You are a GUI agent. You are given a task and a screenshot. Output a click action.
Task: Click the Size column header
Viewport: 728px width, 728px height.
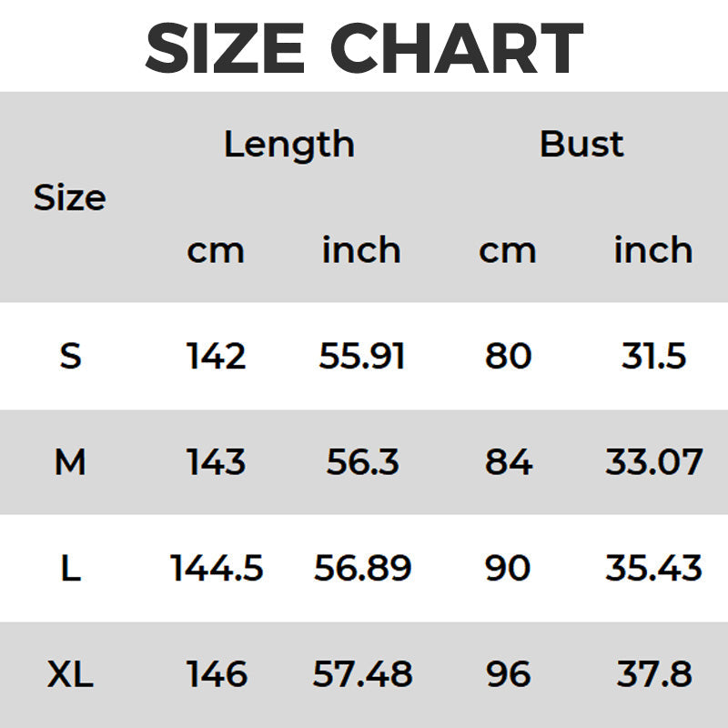coord(69,197)
